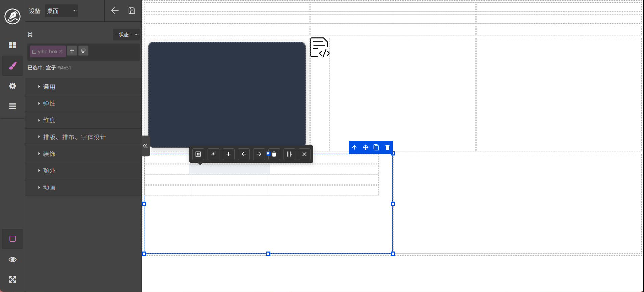This screenshot has width=644, height=292.
Task: Add a new class with plus button
Action: [x=72, y=51]
